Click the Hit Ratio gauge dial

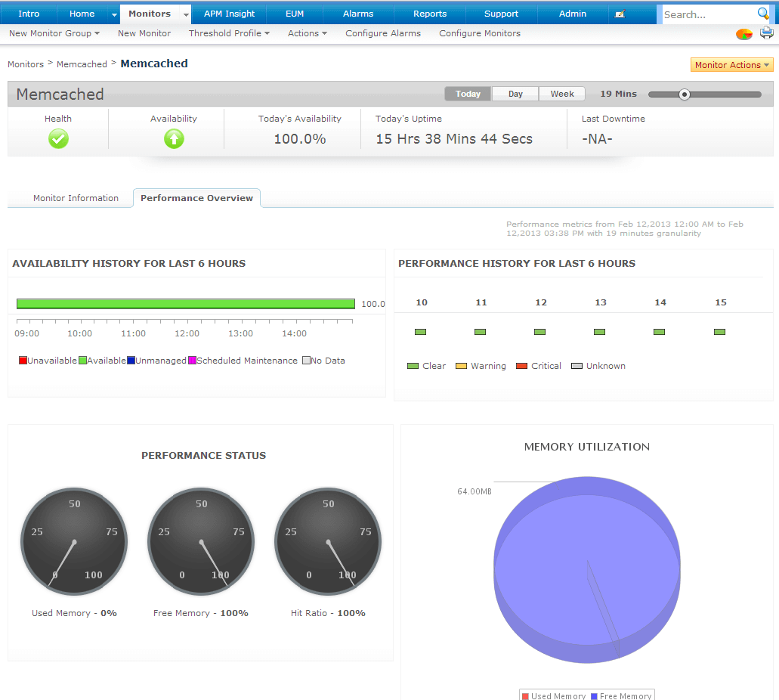coord(328,541)
